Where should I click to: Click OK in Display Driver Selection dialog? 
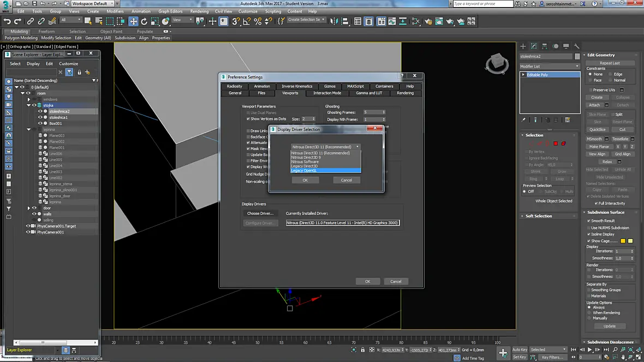[305, 180]
